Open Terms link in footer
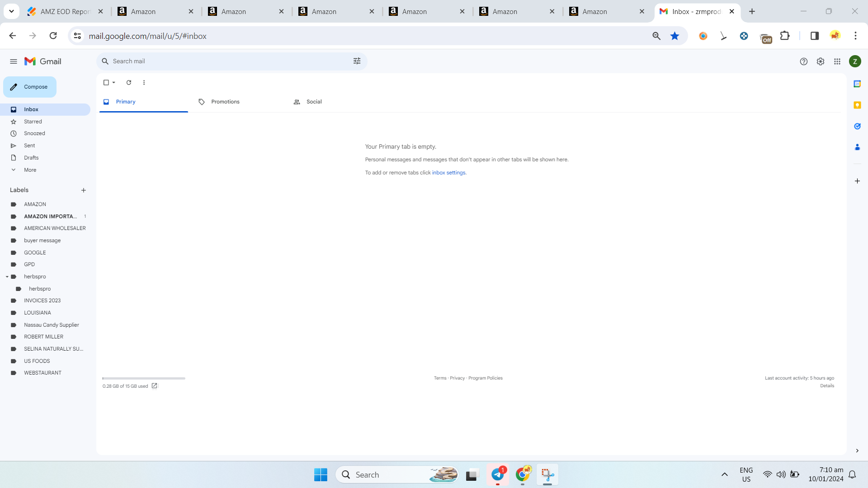Screen dimensions: 868x488 pyautogui.click(x=440, y=378)
